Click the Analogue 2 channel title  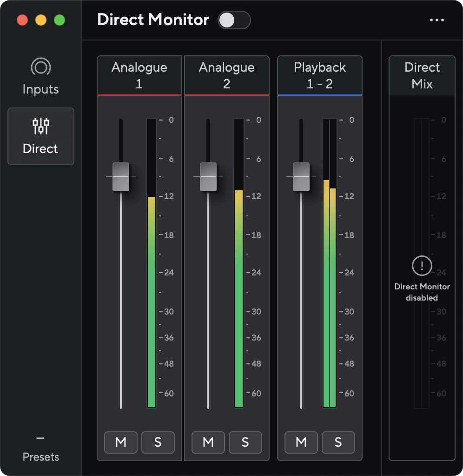[226, 75]
